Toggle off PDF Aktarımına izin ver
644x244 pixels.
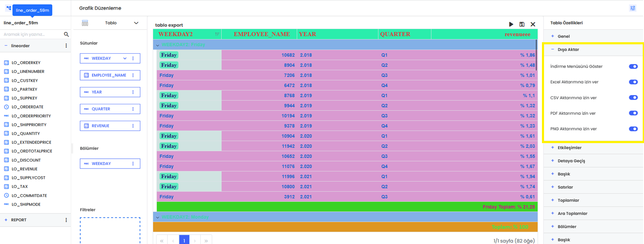[633, 113]
